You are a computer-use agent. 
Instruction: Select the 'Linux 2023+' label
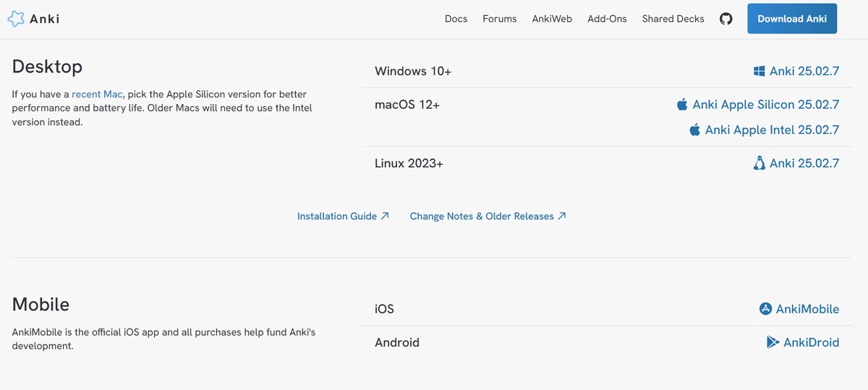pyautogui.click(x=409, y=163)
